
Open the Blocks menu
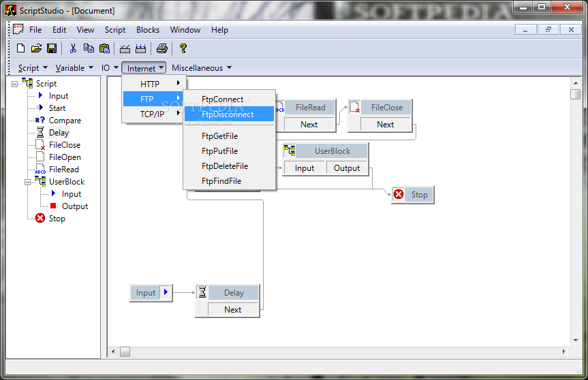coord(148,29)
